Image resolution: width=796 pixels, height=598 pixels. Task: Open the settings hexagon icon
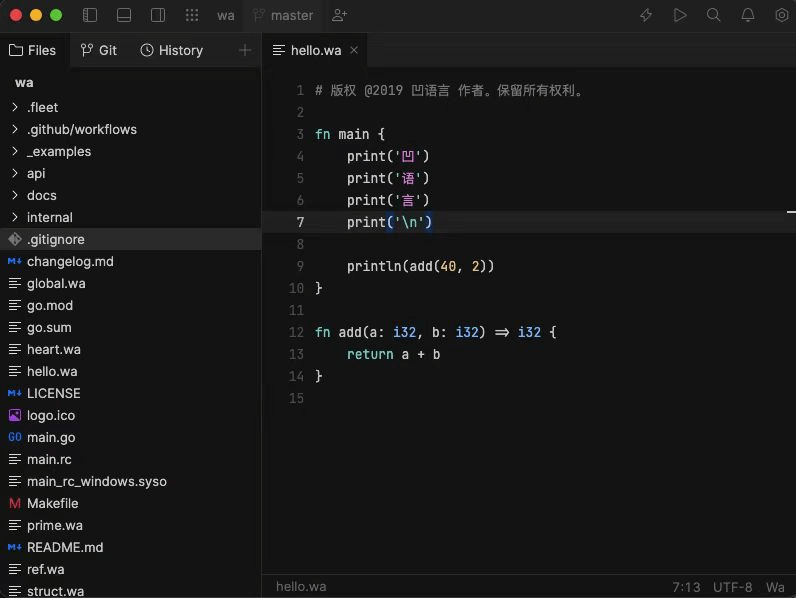point(782,15)
